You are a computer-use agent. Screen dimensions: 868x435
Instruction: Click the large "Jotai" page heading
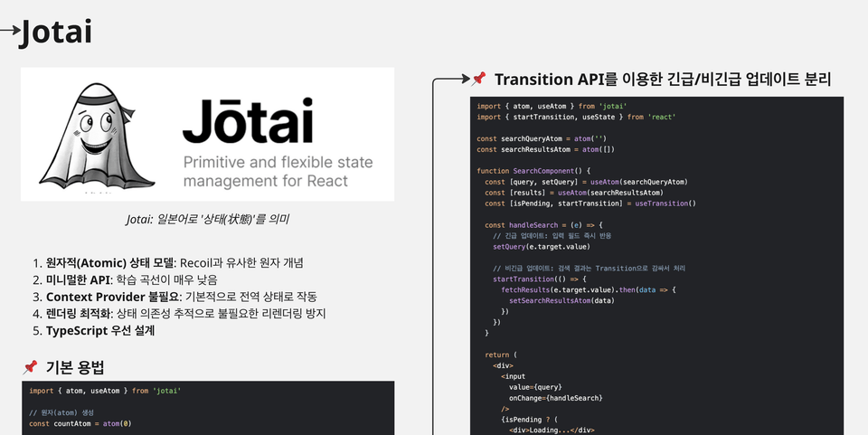pos(55,32)
